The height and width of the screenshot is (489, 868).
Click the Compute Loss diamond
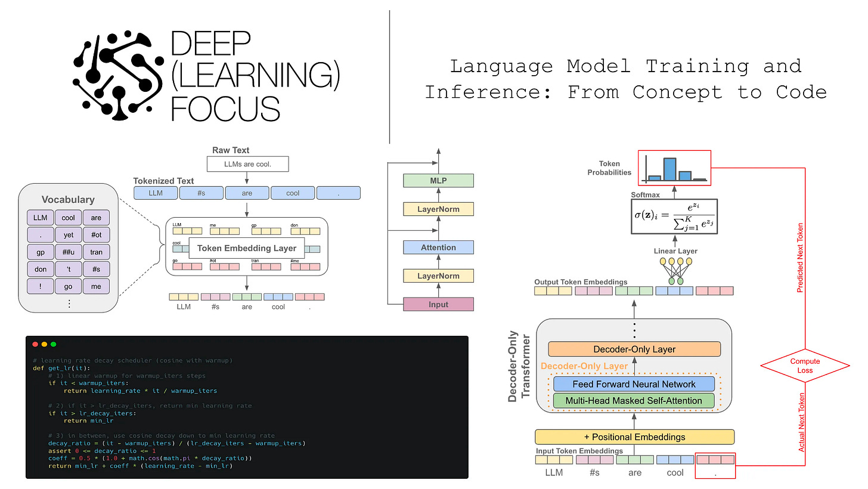point(805,366)
